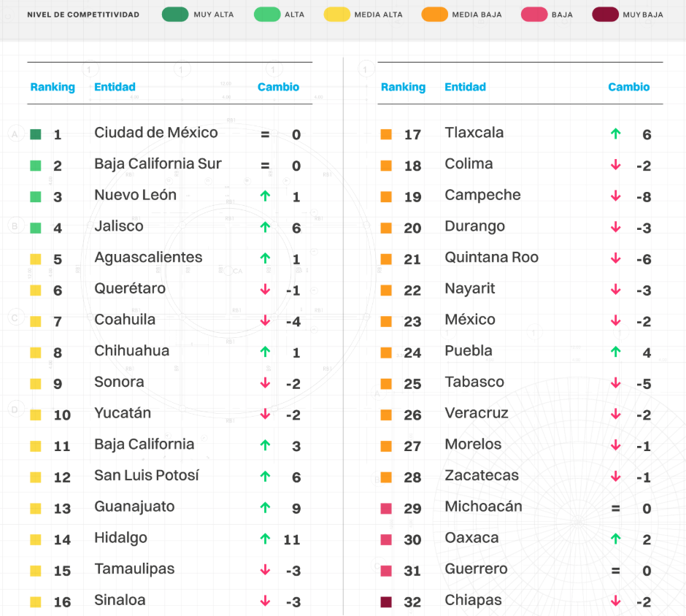The image size is (686, 616).
Task: Click ranking number 16 for Sinaloa
Action: 62,602
